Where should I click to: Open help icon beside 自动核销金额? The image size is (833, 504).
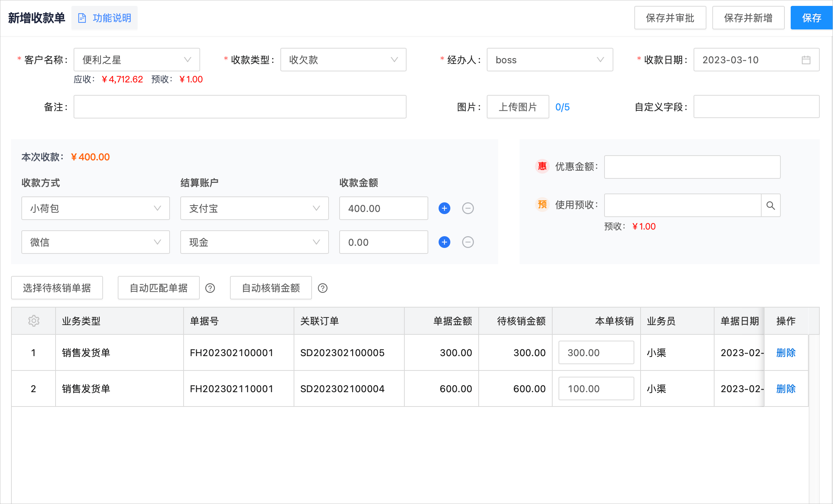pos(323,288)
